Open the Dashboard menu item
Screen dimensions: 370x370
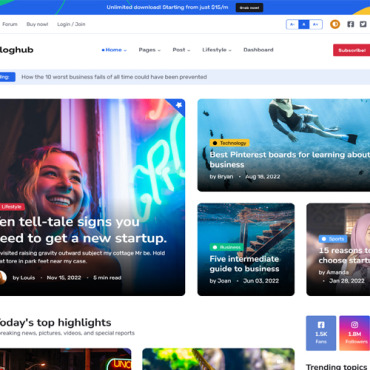click(x=258, y=50)
